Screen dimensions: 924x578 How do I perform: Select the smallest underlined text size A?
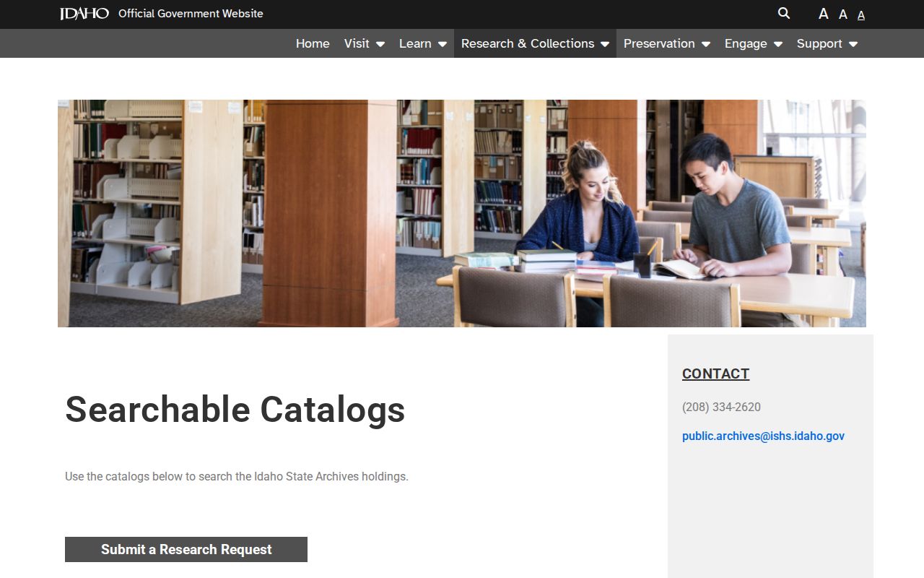point(861,15)
